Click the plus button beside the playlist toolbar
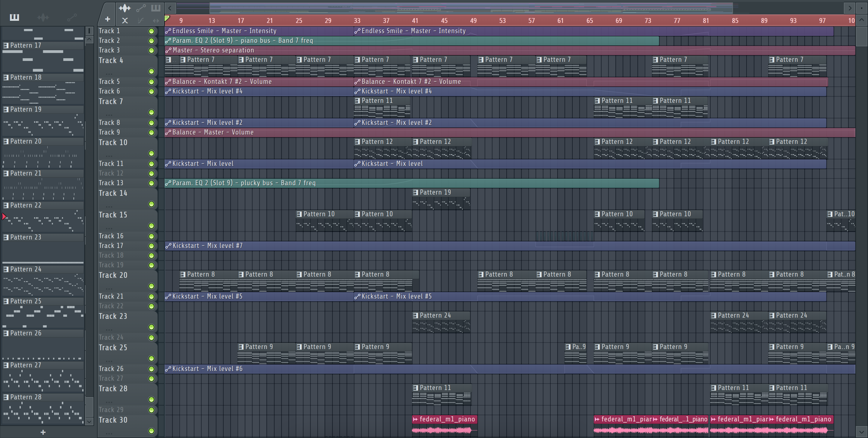Screen dimensions: 868x438 click(108, 19)
